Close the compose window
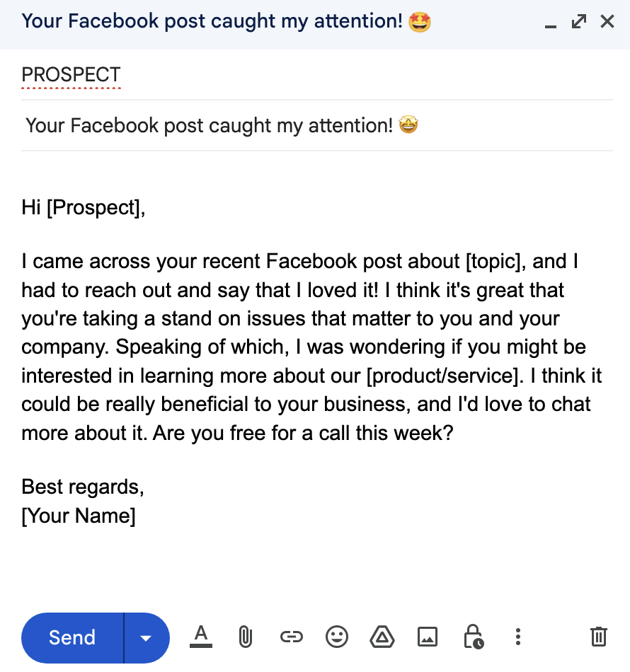The height and width of the screenshot is (672, 630). (x=607, y=21)
